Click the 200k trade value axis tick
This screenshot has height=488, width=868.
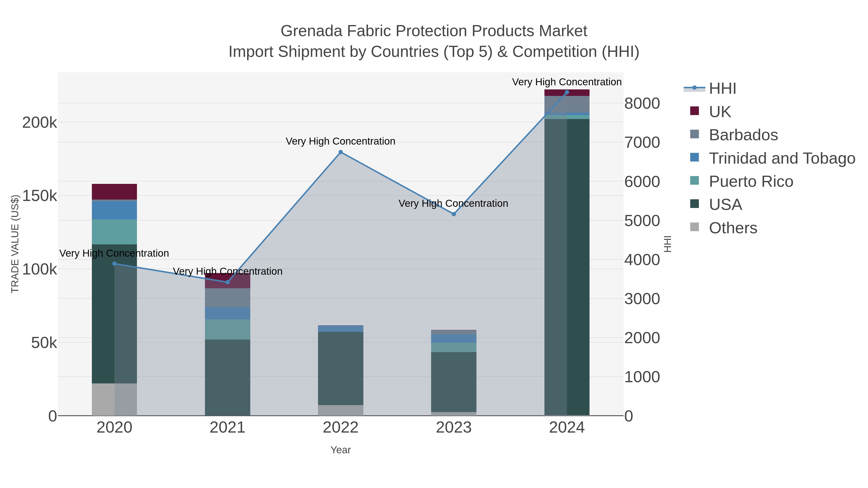pos(40,123)
